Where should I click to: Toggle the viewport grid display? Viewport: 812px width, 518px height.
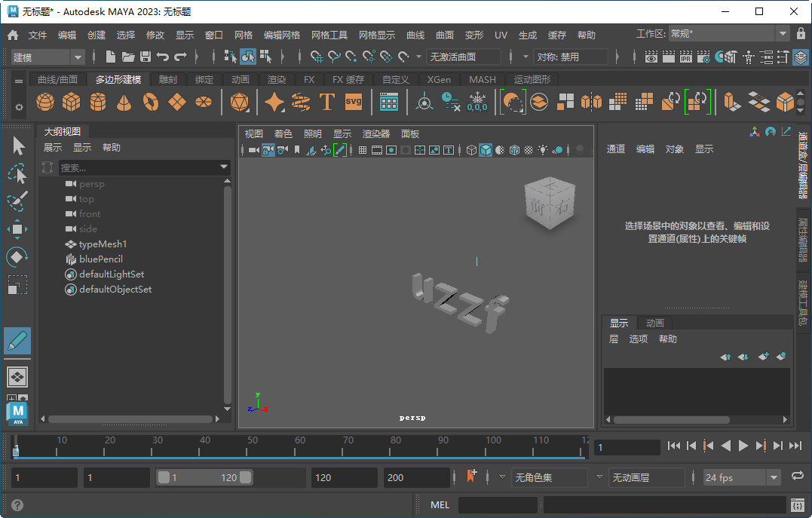[x=363, y=149]
